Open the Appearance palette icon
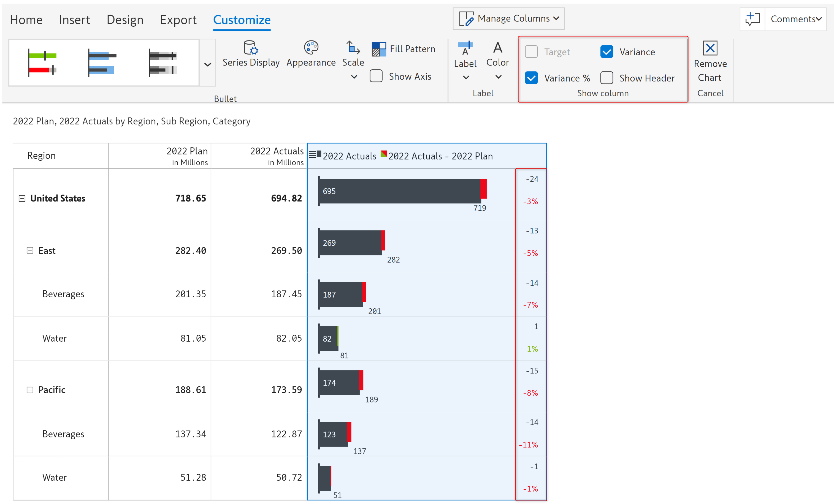This screenshot has height=504, width=834. pos(311,48)
